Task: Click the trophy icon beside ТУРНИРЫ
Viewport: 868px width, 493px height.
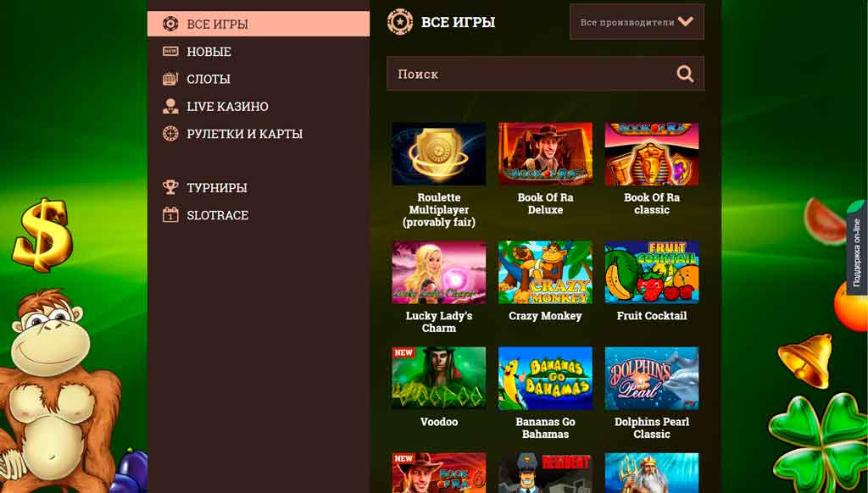Action: pyautogui.click(x=170, y=187)
